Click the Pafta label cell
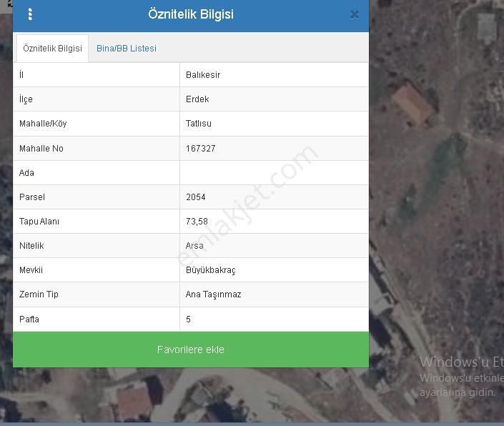Screen dimensions: 504x426 click(97, 319)
